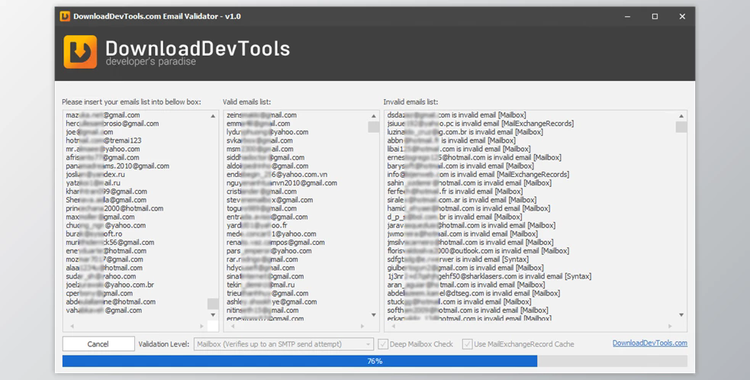Click the Valid emails list label
The image size is (750, 380).
(x=247, y=102)
